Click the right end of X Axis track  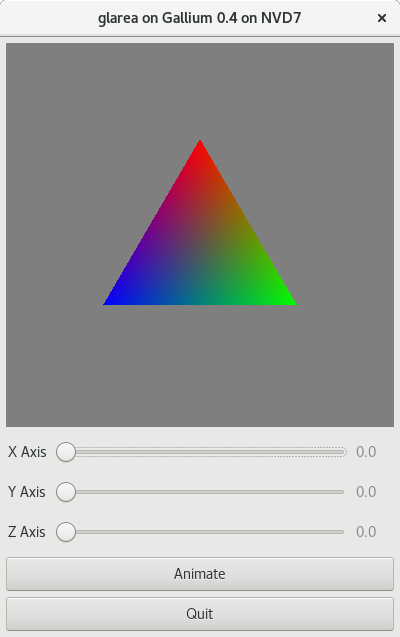pyautogui.click(x=342, y=452)
